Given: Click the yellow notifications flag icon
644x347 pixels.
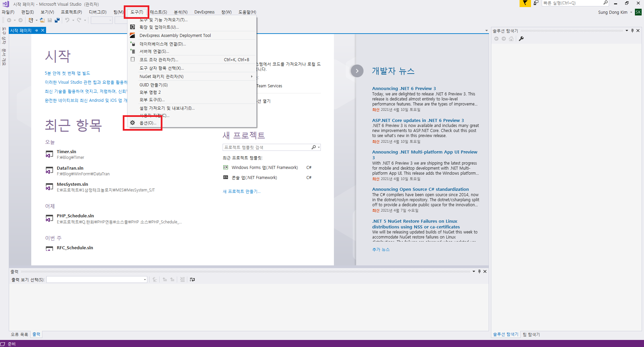Looking at the screenshot, I should pos(525,3).
